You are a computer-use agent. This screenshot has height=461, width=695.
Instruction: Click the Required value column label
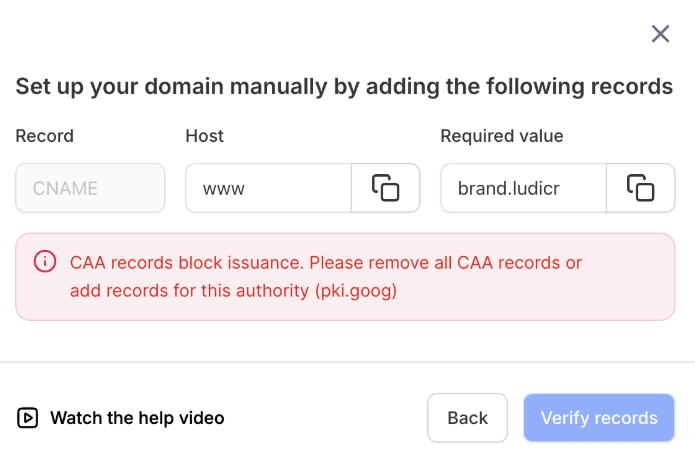[x=502, y=136]
